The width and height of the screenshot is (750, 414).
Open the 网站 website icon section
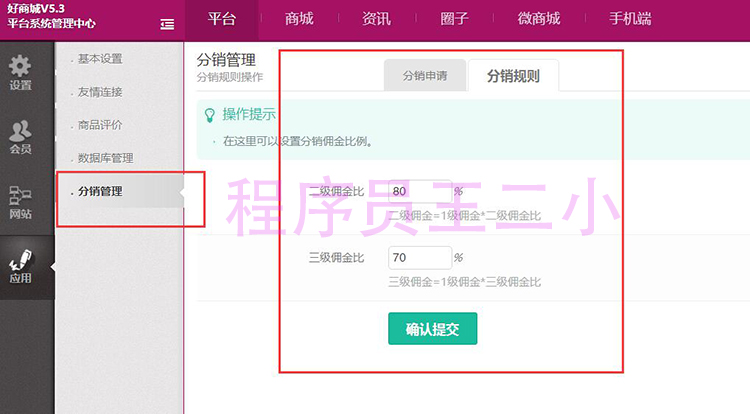(x=20, y=203)
